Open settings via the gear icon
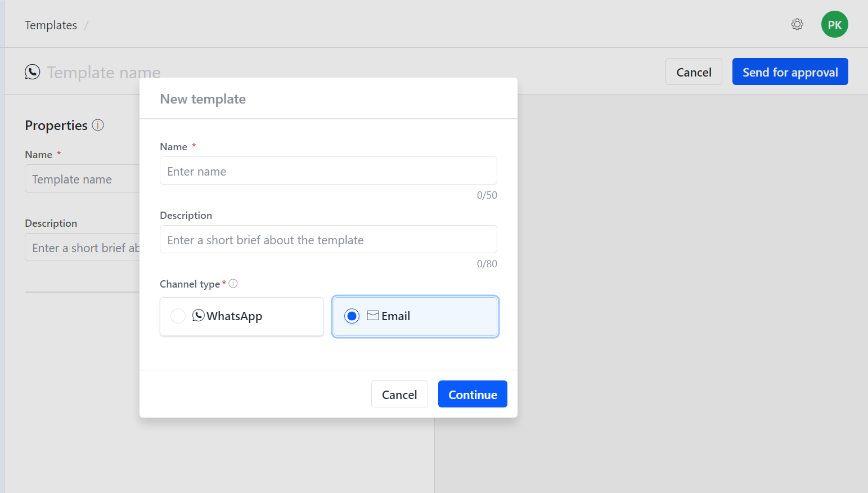This screenshot has height=493, width=868. 797,24
